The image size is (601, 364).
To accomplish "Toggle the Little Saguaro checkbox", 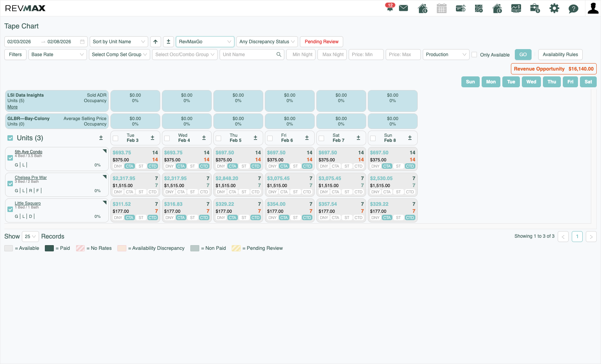I will (10, 209).
